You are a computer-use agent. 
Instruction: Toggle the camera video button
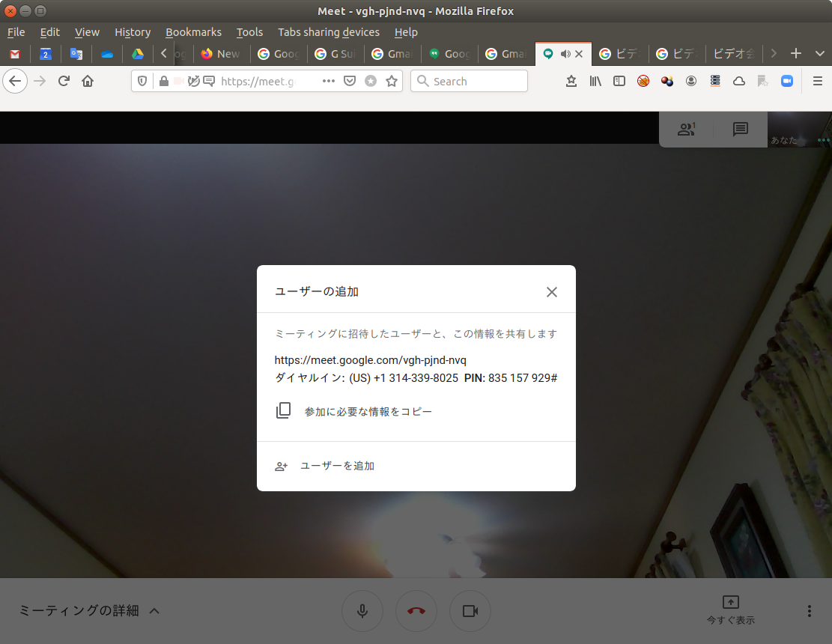click(x=470, y=611)
